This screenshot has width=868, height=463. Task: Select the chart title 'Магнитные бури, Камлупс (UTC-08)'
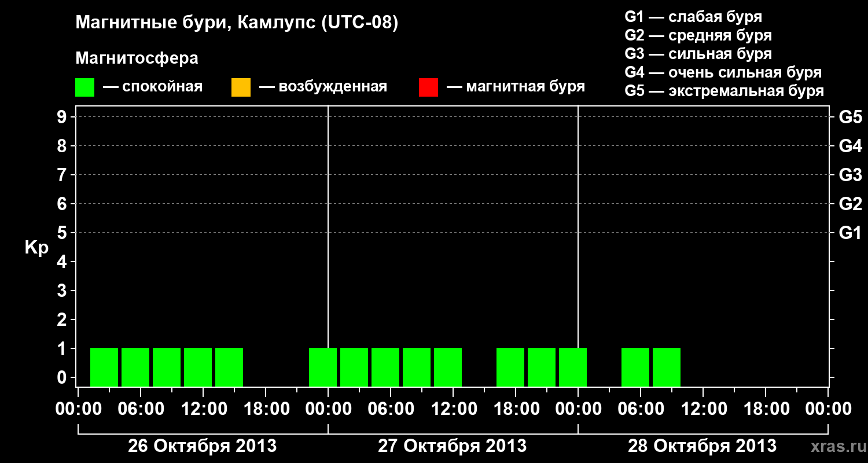pyautogui.click(x=237, y=23)
